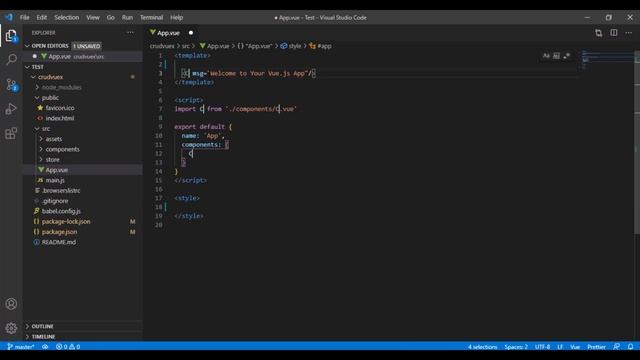Open the Accounts menu icon
This screenshot has height=360, width=640.
point(11,304)
